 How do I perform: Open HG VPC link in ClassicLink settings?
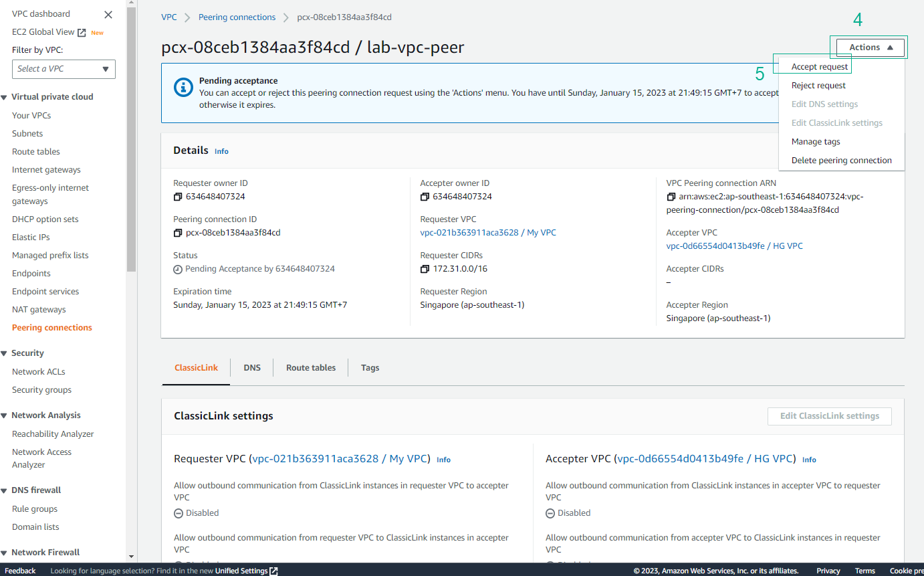(x=705, y=459)
